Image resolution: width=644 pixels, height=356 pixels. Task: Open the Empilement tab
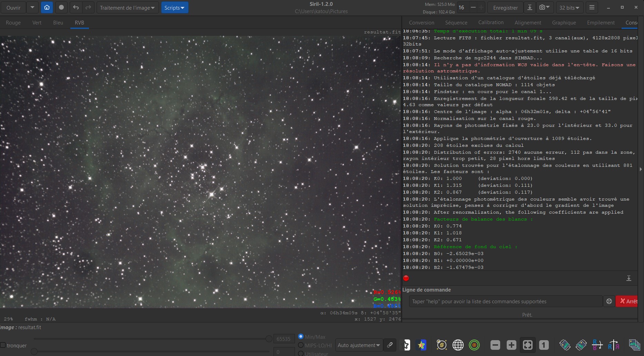[x=601, y=22]
